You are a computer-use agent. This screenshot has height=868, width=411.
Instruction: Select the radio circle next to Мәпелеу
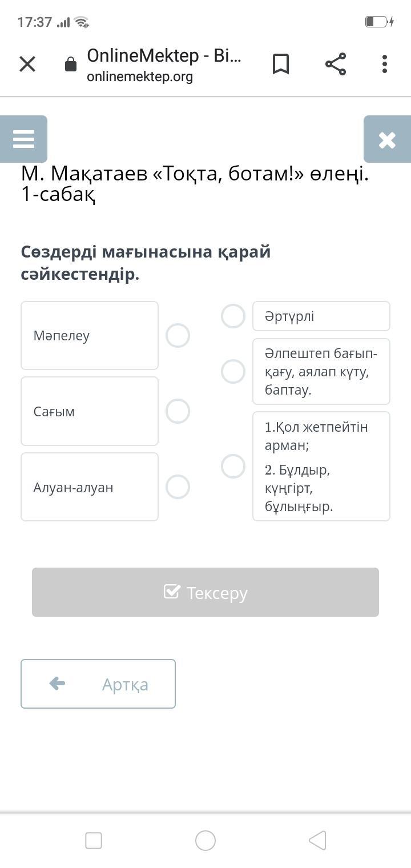pos(178,336)
